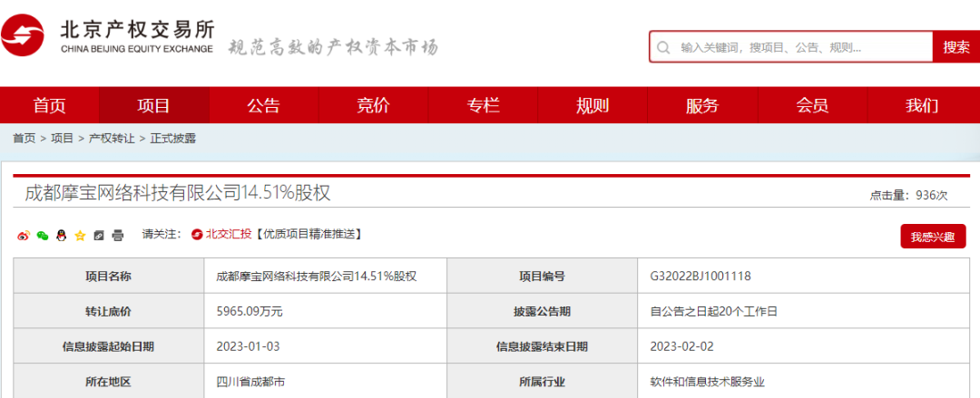This screenshot has height=398, width=980.
Task: Click the red 北交汇投 logo icon
Action: click(x=198, y=234)
